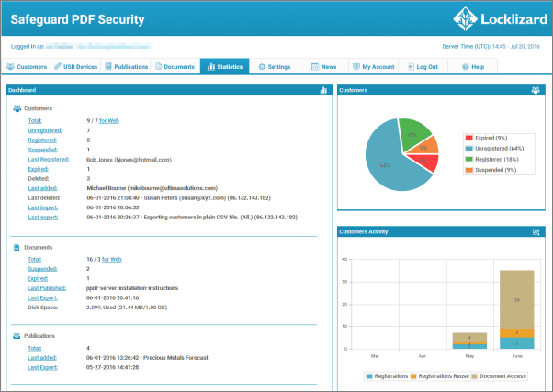Click the My Account shield icon
553x392 pixels.
tap(356, 67)
